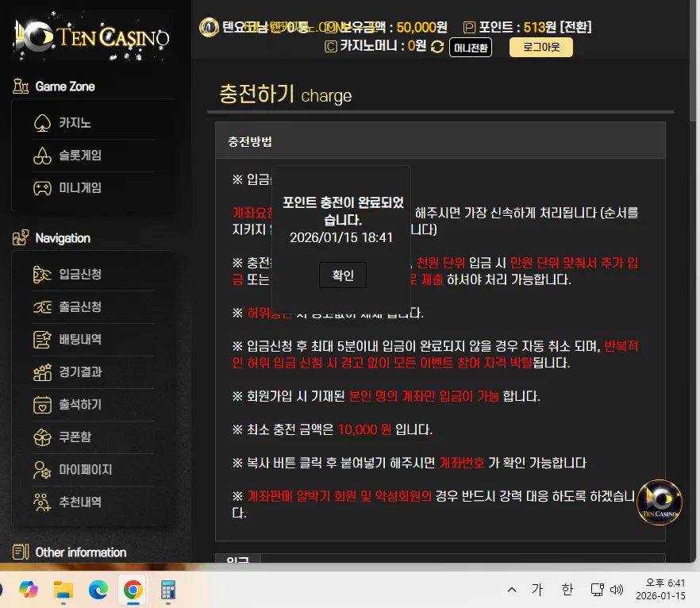This screenshot has width=700, height=608.
Task: Click the 충전방법 section header
Action: pyautogui.click(x=250, y=141)
